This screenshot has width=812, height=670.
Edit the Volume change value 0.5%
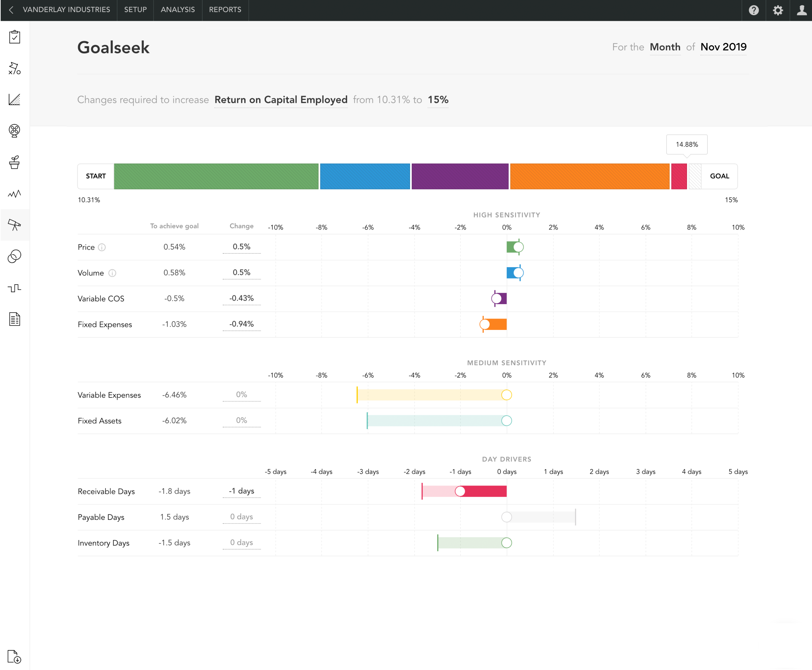click(x=242, y=273)
